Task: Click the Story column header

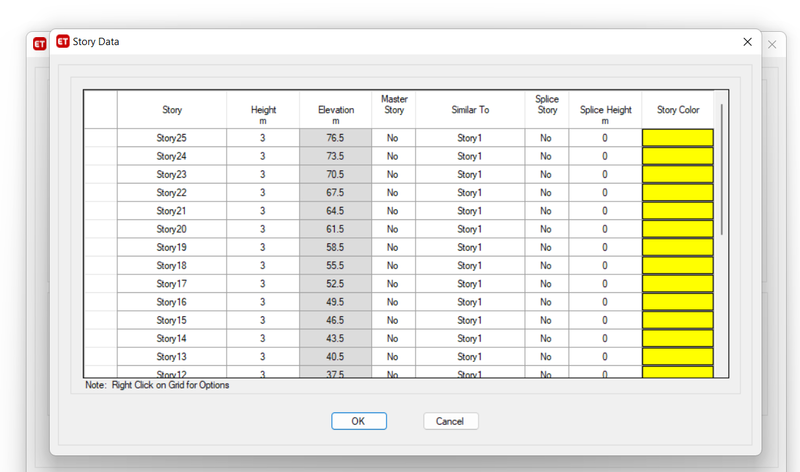Action: (x=172, y=110)
